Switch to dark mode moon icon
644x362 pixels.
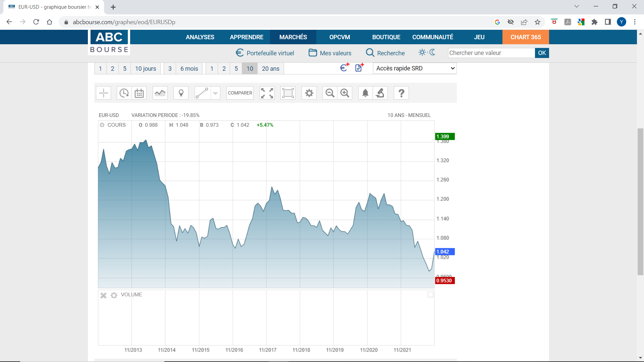[432, 52]
